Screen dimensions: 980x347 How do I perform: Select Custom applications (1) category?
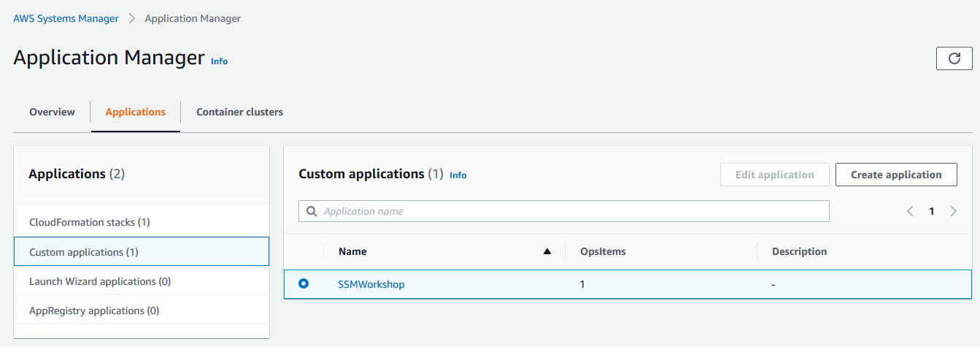[142, 251]
